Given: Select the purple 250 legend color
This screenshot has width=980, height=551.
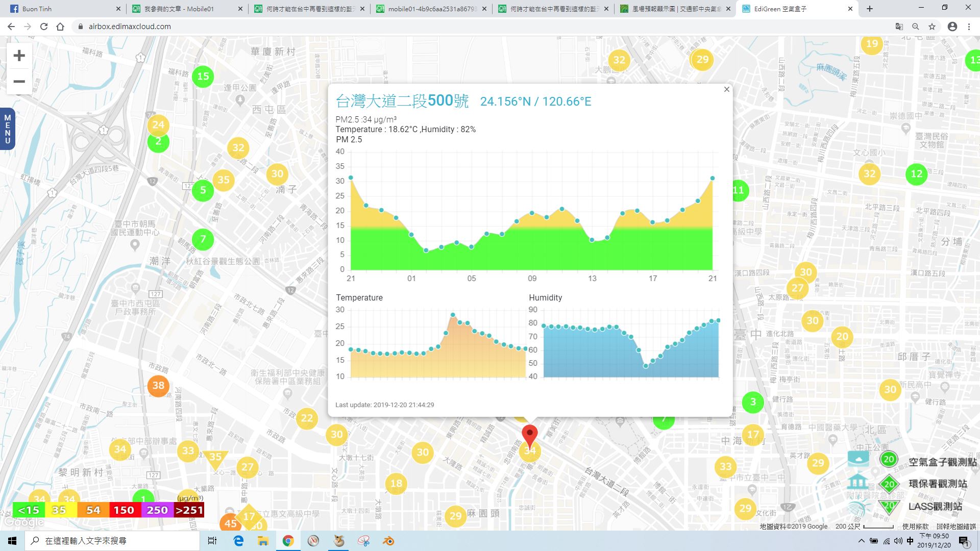Looking at the screenshot, I should pos(157,510).
